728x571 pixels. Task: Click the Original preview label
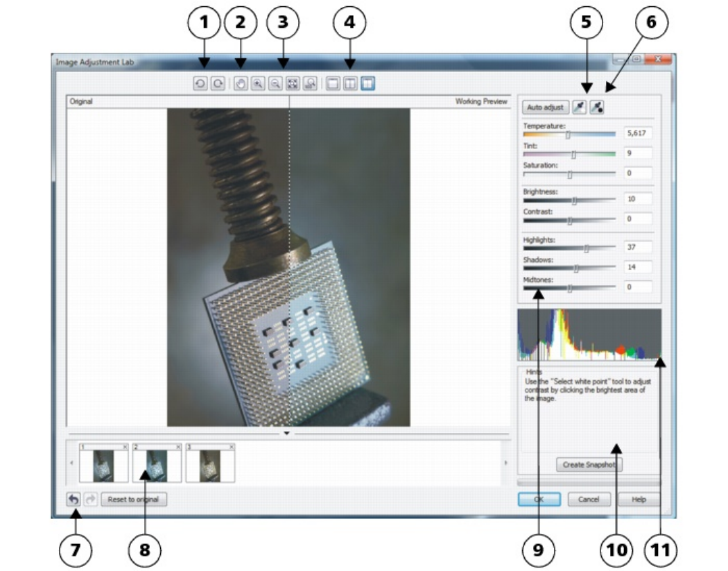81,101
